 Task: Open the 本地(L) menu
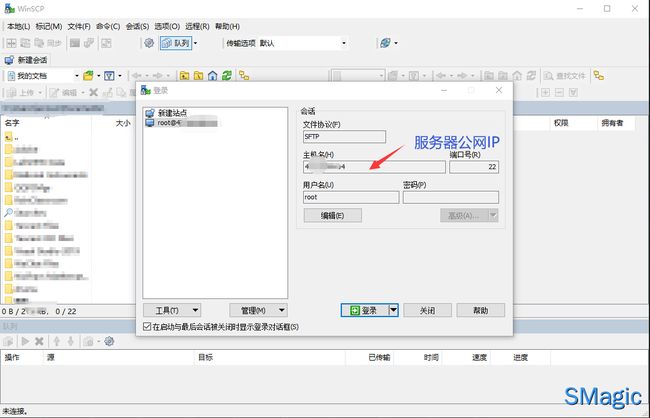19,26
